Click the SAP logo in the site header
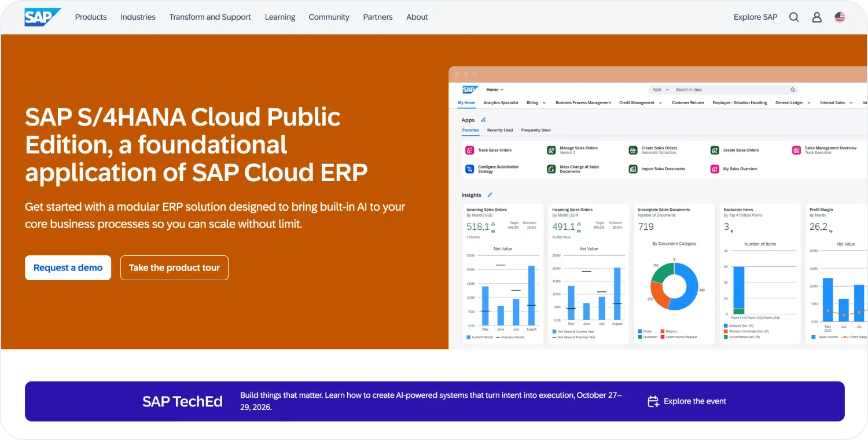 pos(42,17)
